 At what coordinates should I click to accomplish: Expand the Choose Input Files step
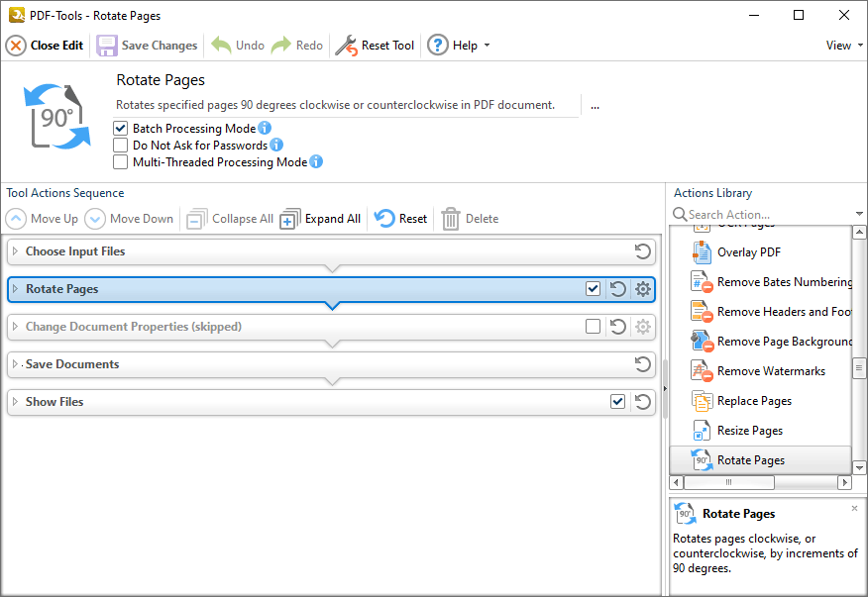click(16, 251)
